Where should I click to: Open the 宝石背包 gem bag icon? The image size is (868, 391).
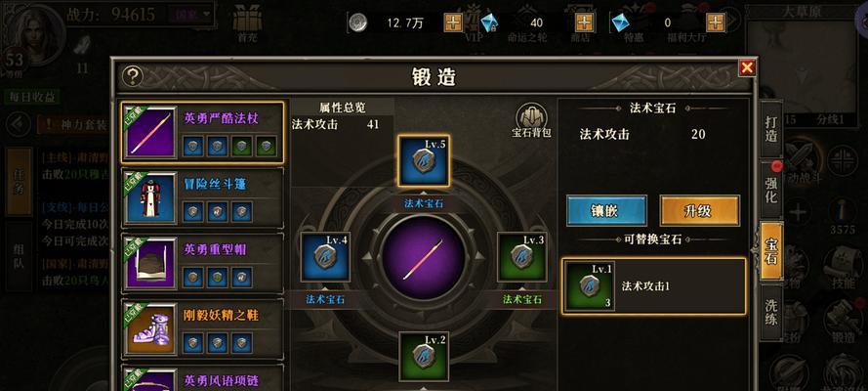pyautogui.click(x=531, y=120)
